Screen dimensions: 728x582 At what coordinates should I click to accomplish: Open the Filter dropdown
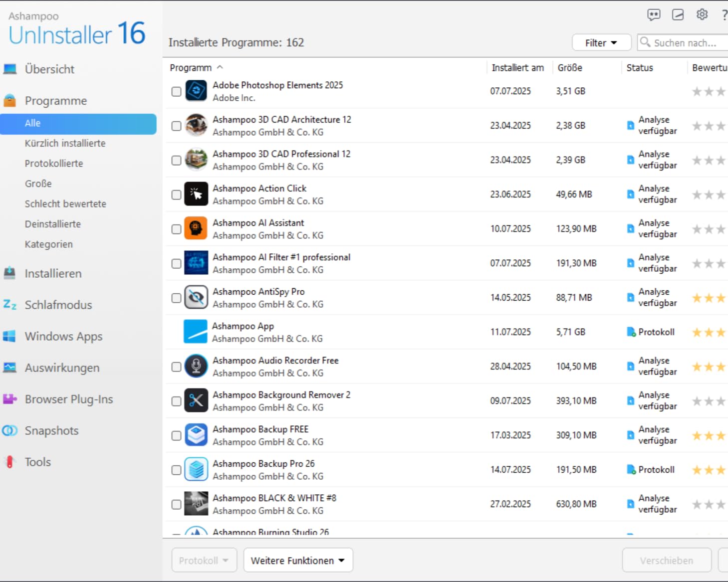click(601, 43)
